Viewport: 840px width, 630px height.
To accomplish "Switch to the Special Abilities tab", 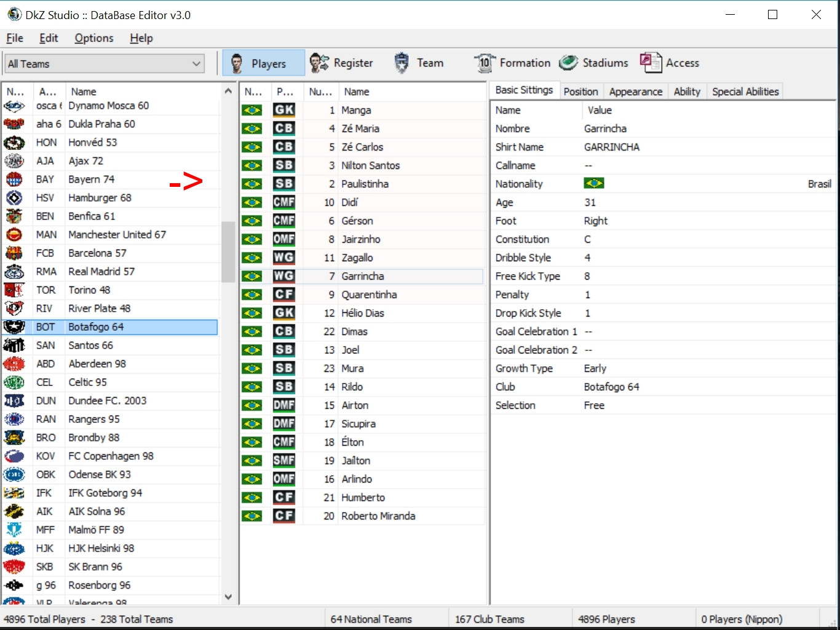I will pos(745,92).
